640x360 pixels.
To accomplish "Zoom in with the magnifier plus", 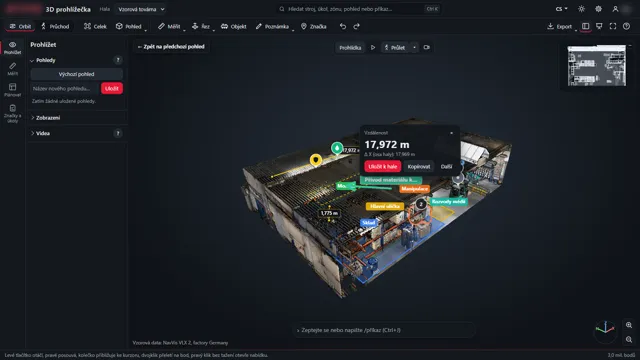I will coord(629,325).
